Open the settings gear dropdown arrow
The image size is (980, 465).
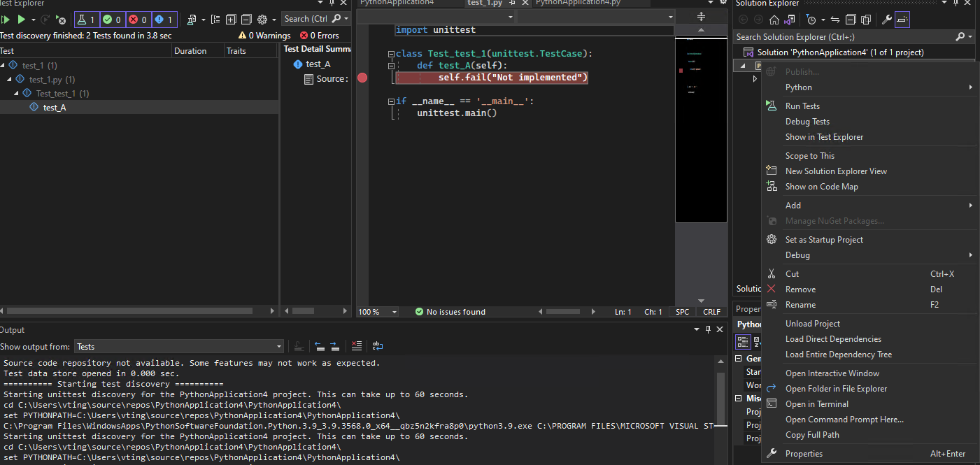point(274,20)
